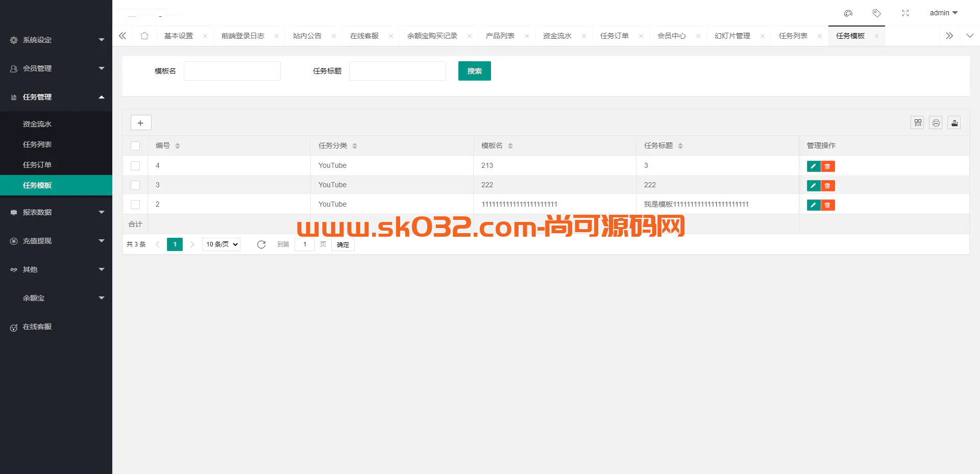Check the row 4 checkbox

click(x=135, y=166)
